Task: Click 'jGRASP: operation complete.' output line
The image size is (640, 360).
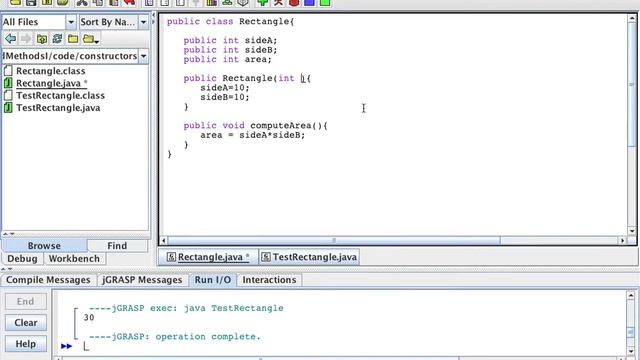Action: point(175,337)
